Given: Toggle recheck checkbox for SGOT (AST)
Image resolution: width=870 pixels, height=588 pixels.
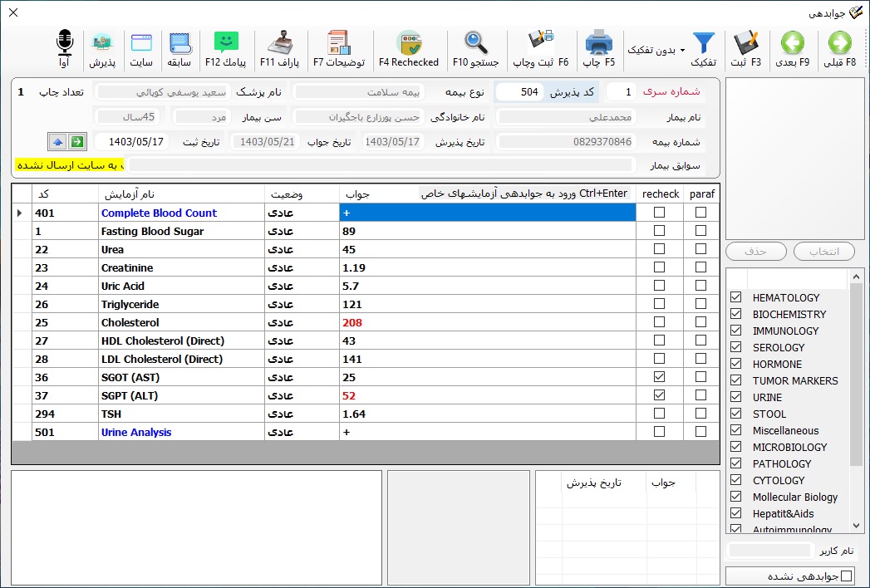Looking at the screenshot, I should click(x=660, y=377).
